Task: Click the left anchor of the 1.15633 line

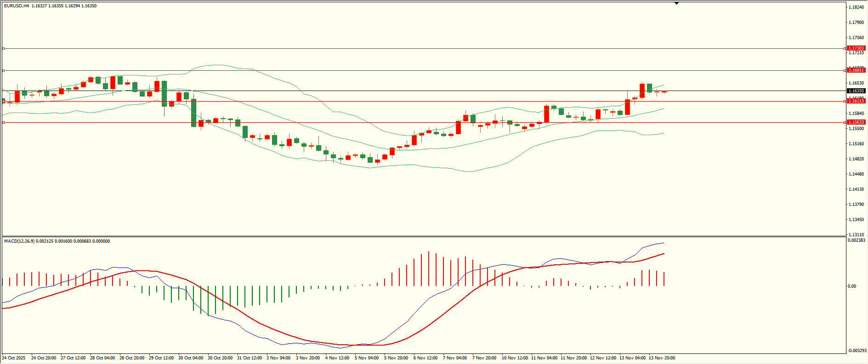Action: coord(4,122)
